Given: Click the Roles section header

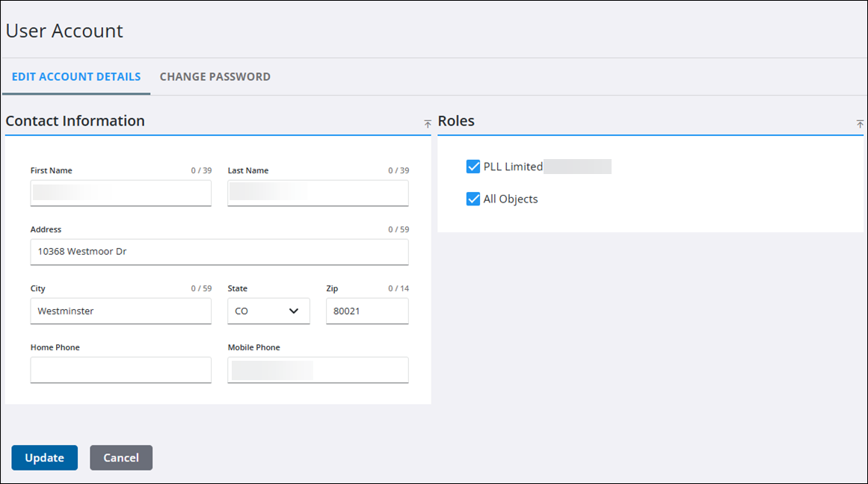Looking at the screenshot, I should click(x=456, y=121).
